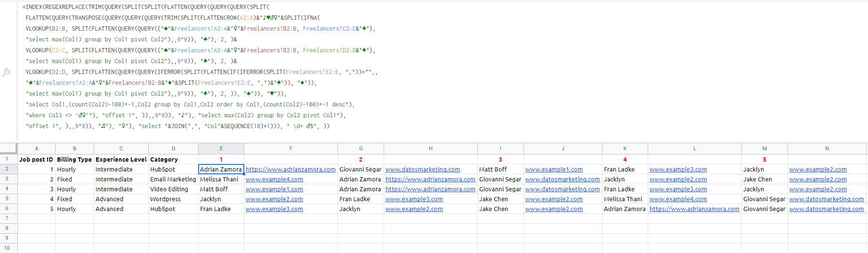The height and width of the screenshot is (253, 868).
Task: Open www.datosmarketing.com link in column N row 6
Action: [x=827, y=209]
